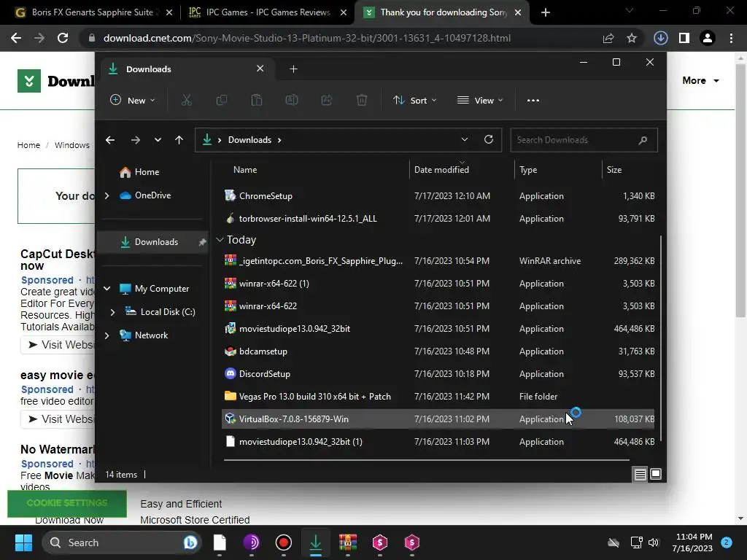Open Chrome profile avatar

point(708,38)
